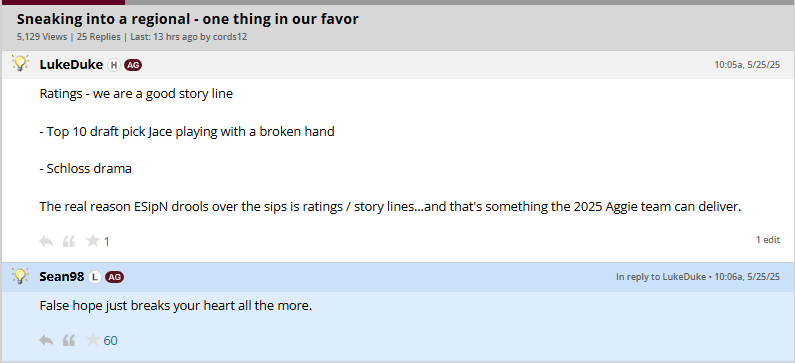Open the thread title Sneaking into a regional
Viewport: 795px width, 363px height.
[x=188, y=19]
